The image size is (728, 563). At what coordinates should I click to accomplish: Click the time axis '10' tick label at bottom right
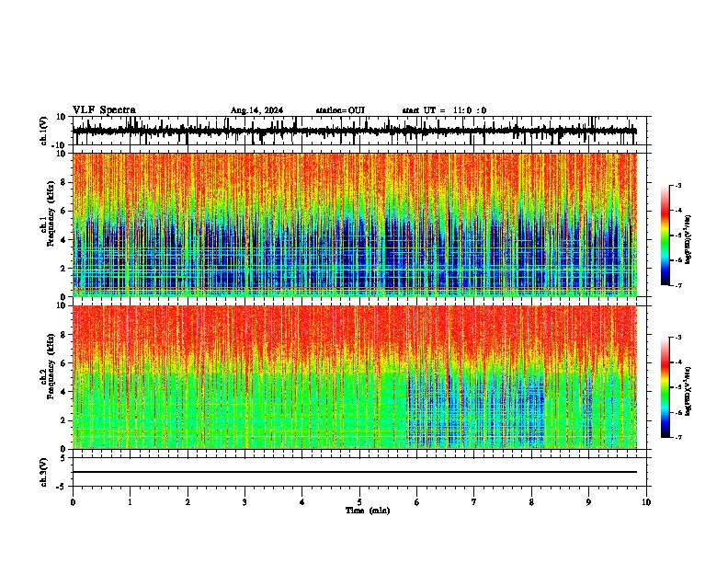tap(646, 502)
